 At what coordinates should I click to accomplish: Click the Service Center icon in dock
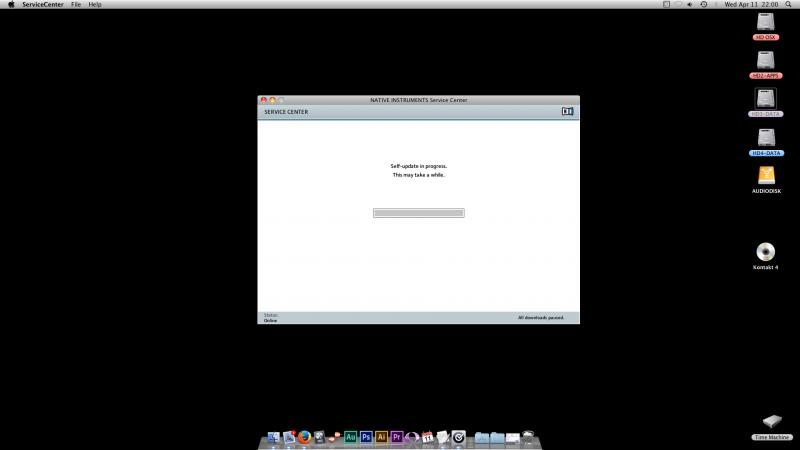[459, 437]
